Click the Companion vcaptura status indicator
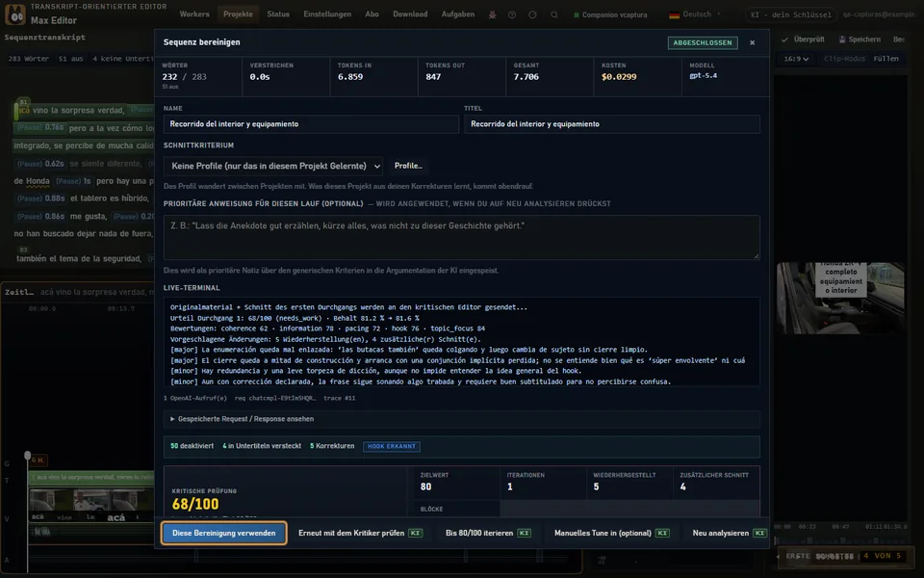 [610, 14]
